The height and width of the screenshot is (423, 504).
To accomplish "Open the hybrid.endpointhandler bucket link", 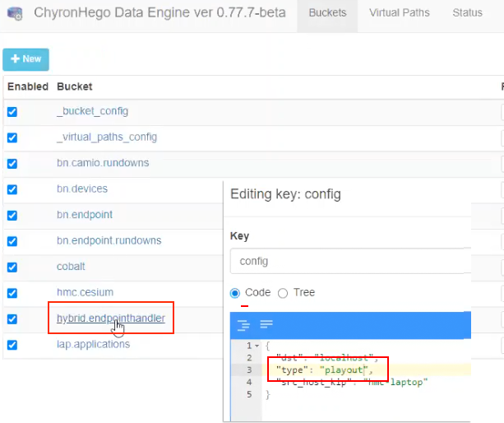I will [x=111, y=318].
